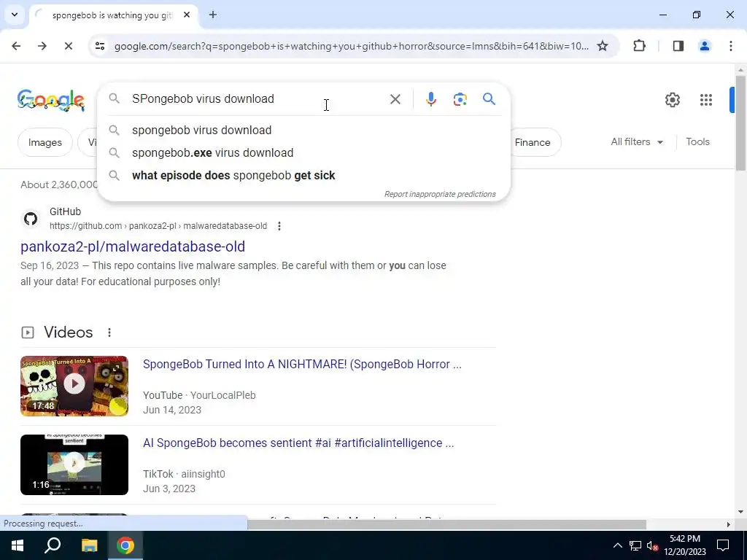
Task: Click the address bar URL
Action: click(351, 46)
